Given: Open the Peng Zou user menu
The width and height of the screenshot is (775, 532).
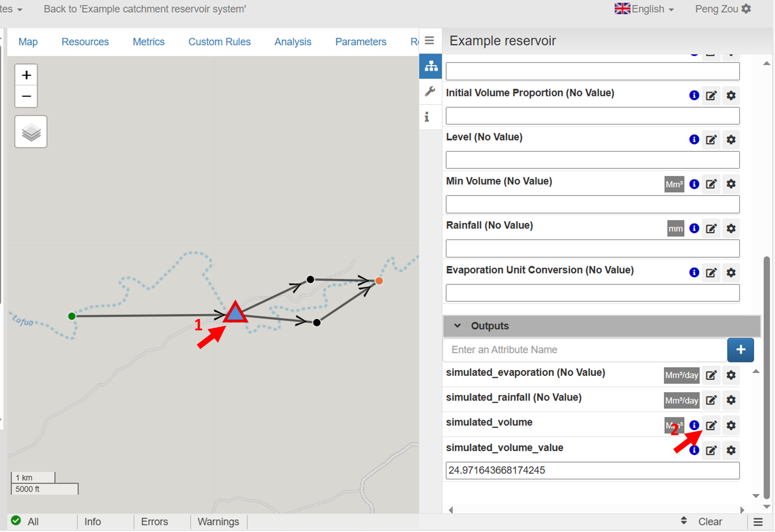Looking at the screenshot, I should pos(722,9).
